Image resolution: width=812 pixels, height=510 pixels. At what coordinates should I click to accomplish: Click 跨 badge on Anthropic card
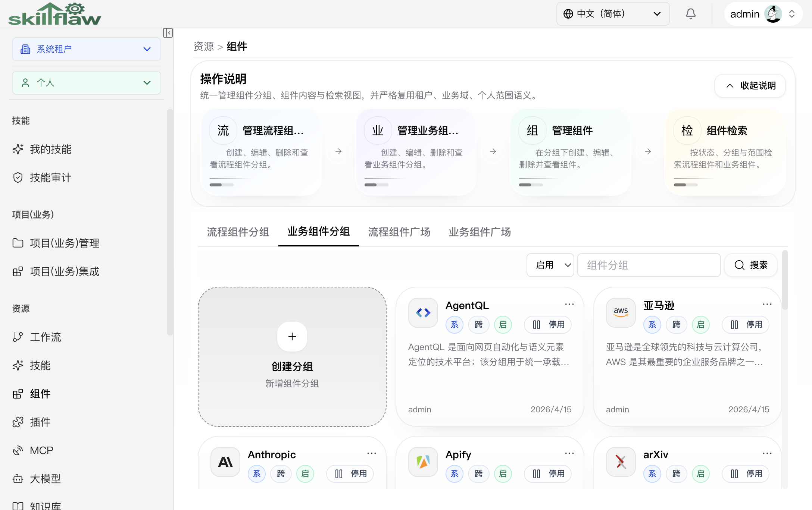(x=281, y=474)
